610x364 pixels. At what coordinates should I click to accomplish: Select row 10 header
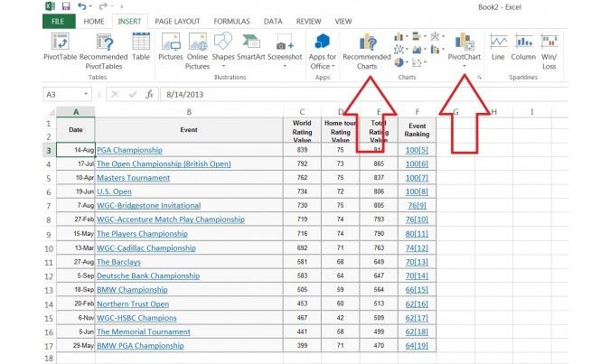pos(49,248)
